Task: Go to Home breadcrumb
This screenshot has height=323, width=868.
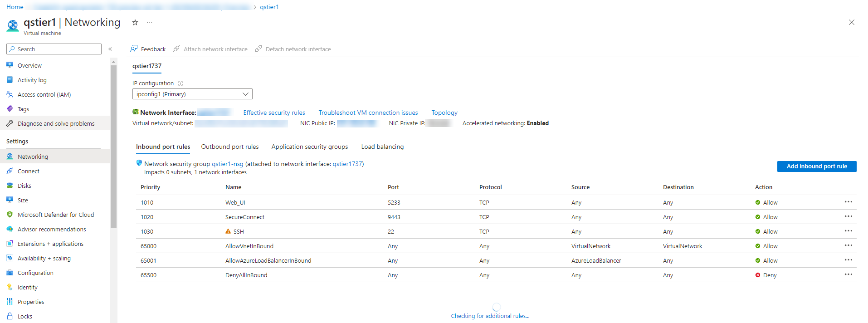Action: 15,7
